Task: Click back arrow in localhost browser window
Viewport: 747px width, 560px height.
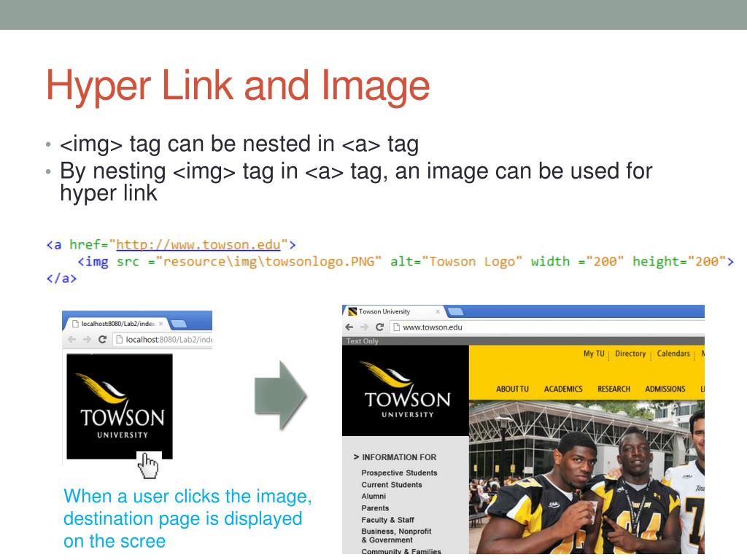Action: [72, 340]
